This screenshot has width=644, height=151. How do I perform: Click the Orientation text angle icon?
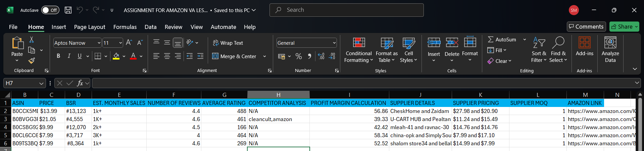coord(190,42)
